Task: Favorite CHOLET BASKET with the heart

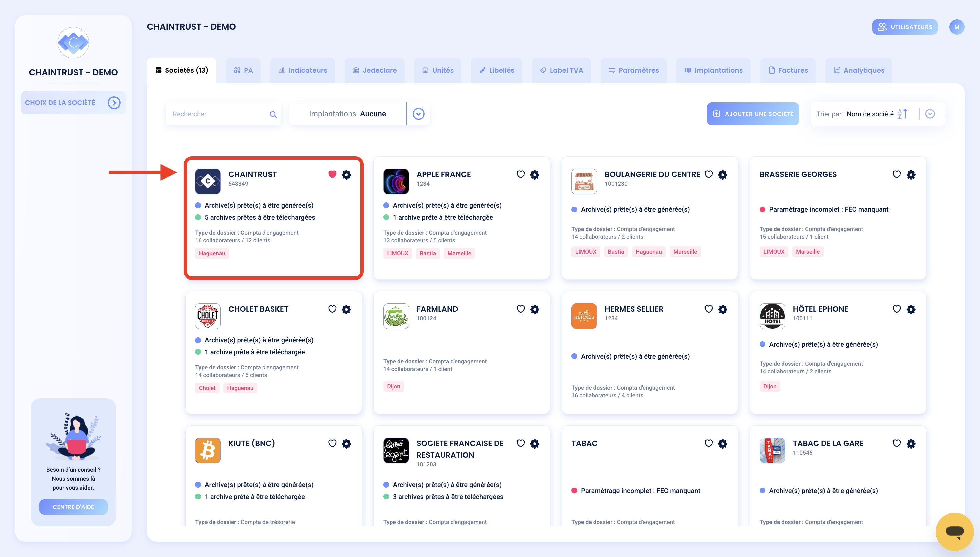Action: click(332, 309)
